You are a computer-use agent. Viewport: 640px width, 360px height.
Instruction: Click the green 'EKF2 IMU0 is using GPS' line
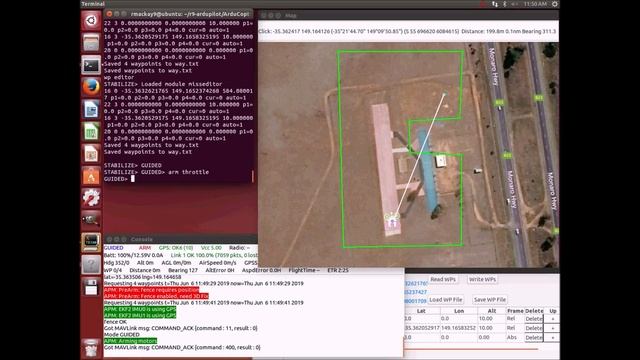point(140,309)
